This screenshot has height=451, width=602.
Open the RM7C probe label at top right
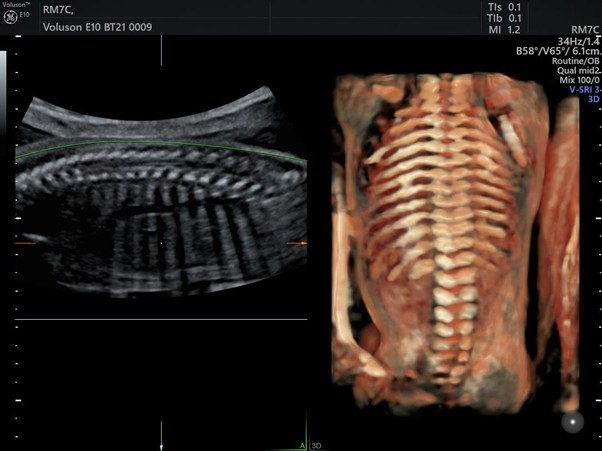[x=584, y=30]
